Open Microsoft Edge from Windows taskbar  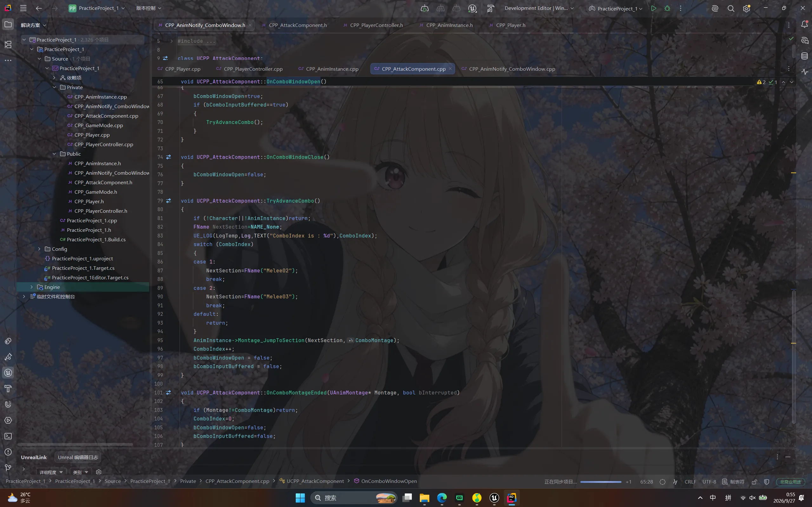[442, 498]
